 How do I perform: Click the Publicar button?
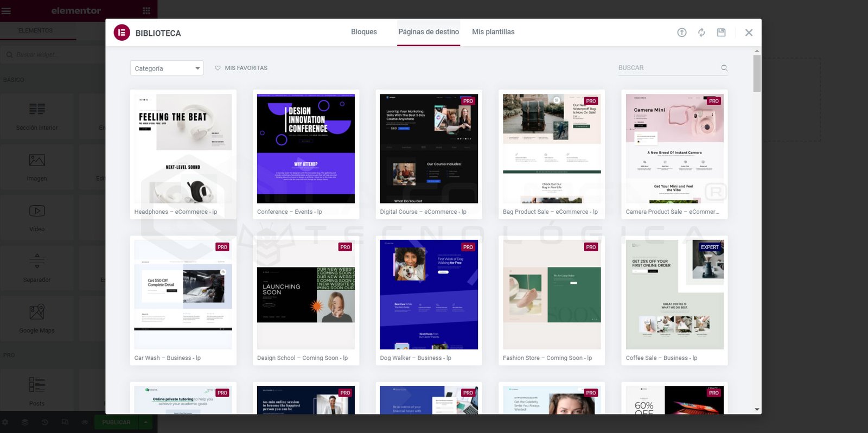(117, 422)
